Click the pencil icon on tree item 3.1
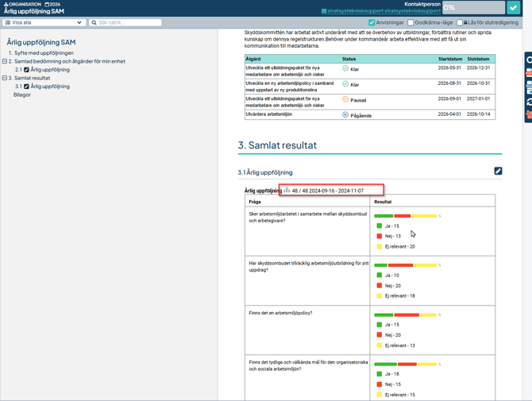 point(26,87)
